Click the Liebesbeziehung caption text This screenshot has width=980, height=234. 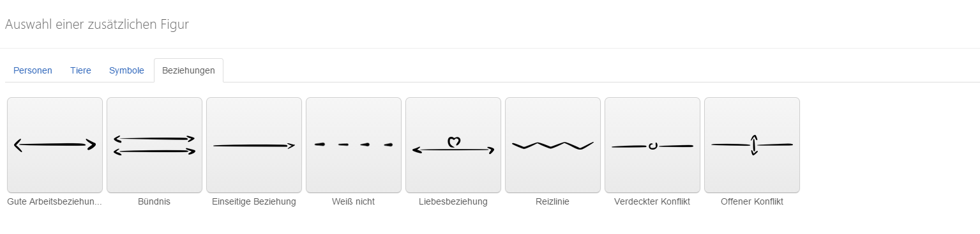coord(453,201)
